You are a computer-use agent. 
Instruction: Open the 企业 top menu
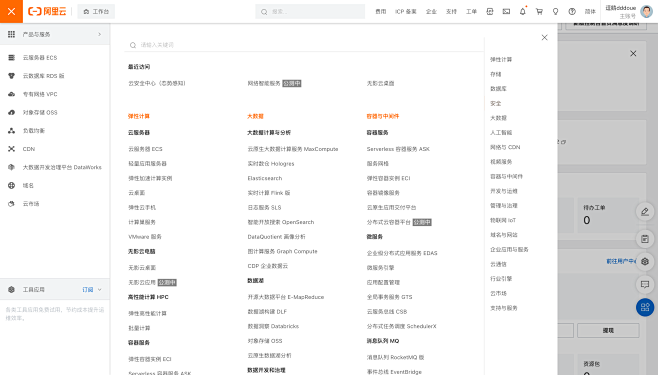point(431,12)
